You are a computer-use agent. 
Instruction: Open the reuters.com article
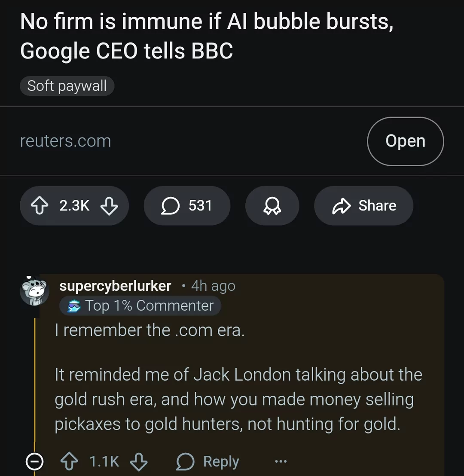pos(405,141)
